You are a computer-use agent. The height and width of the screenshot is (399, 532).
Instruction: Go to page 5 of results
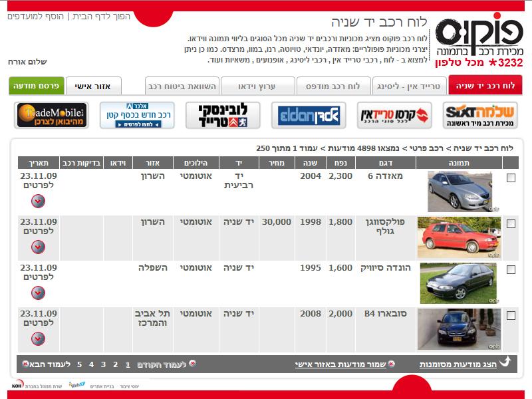point(79,364)
